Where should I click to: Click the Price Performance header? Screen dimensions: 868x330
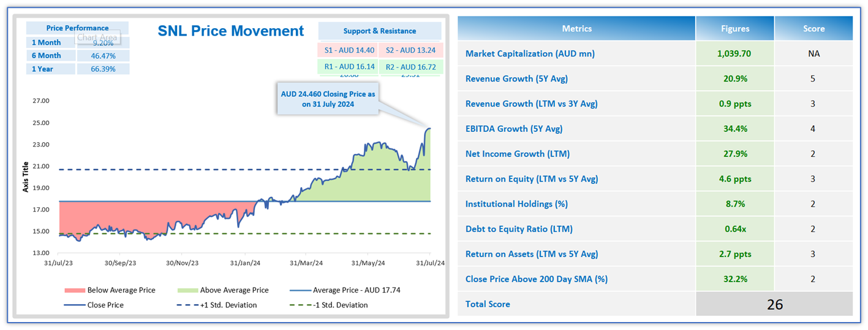tap(77, 28)
